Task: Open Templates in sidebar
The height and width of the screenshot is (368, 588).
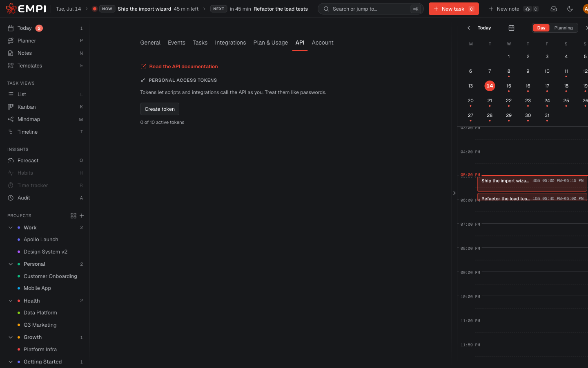Action: pos(45,65)
